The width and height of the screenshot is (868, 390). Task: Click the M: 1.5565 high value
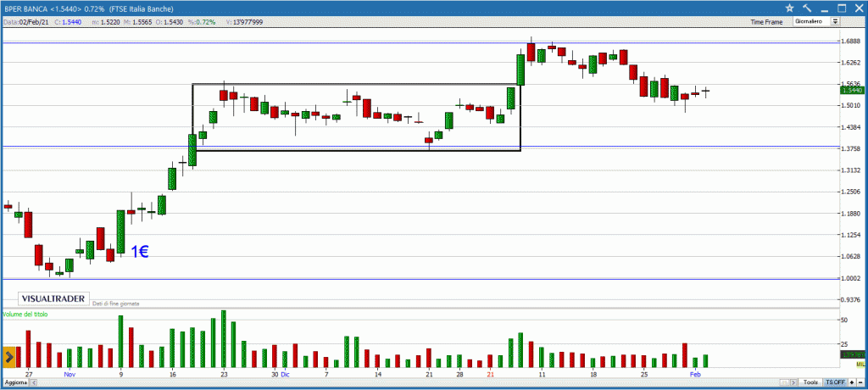(138, 21)
